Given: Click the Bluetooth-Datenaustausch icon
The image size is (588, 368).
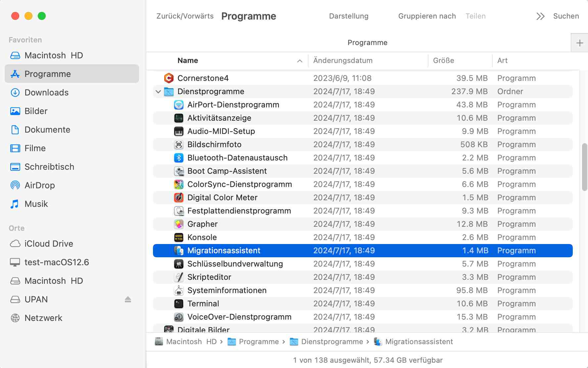Looking at the screenshot, I should click(x=179, y=158).
